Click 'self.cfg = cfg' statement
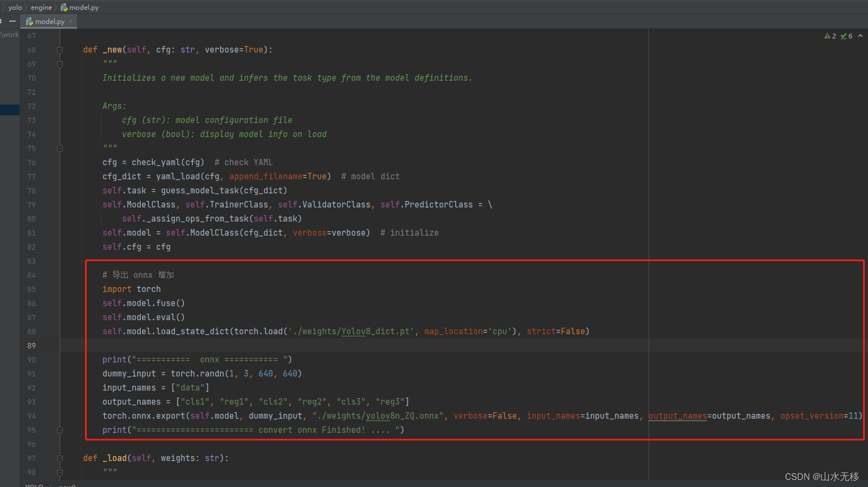The height and width of the screenshot is (487, 868). 137,247
